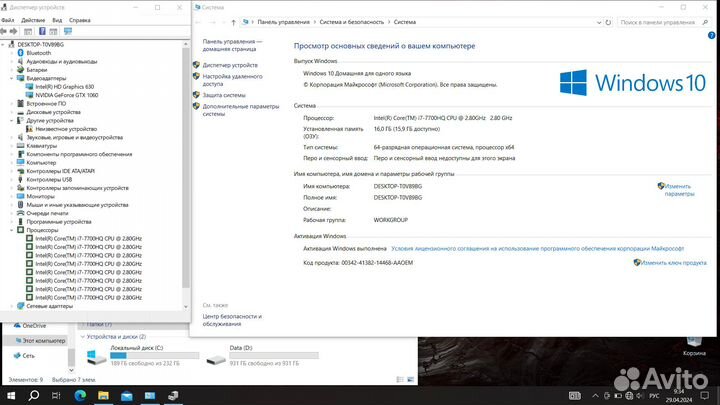This screenshot has height=405, width=720.
Task: Launch Microsoft Edge from the taskbar
Action: (x=80, y=395)
